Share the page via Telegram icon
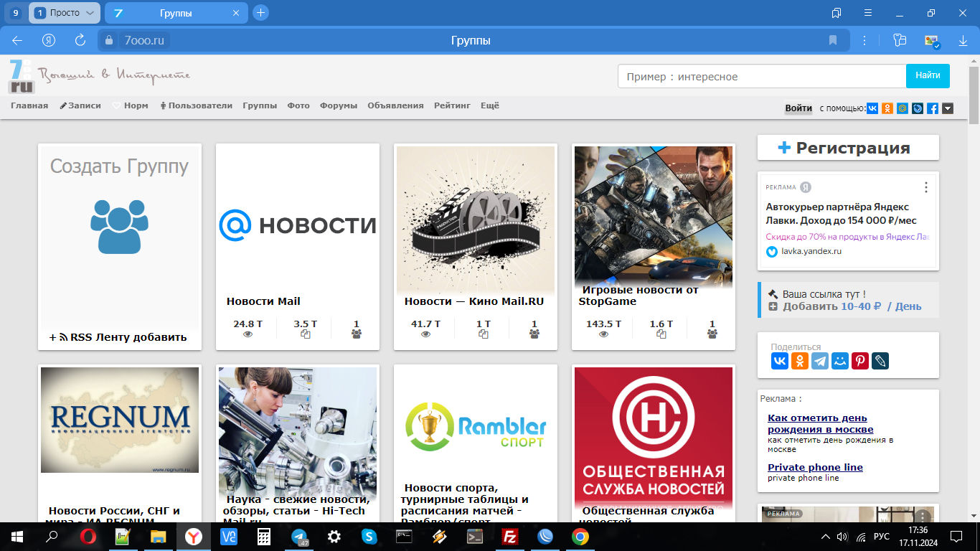 pos(820,361)
